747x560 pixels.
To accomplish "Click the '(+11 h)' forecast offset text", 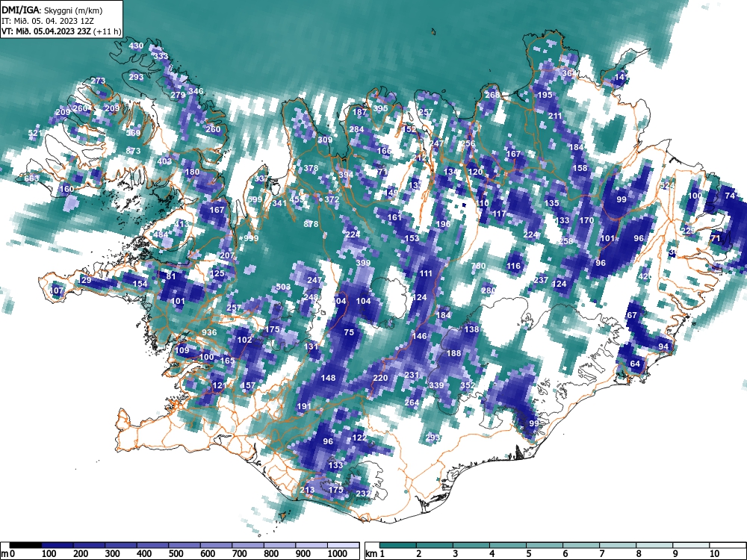I will point(108,31).
